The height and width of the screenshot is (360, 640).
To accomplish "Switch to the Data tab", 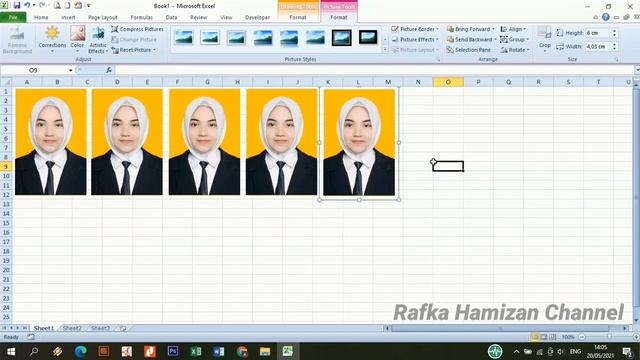I will [171, 17].
